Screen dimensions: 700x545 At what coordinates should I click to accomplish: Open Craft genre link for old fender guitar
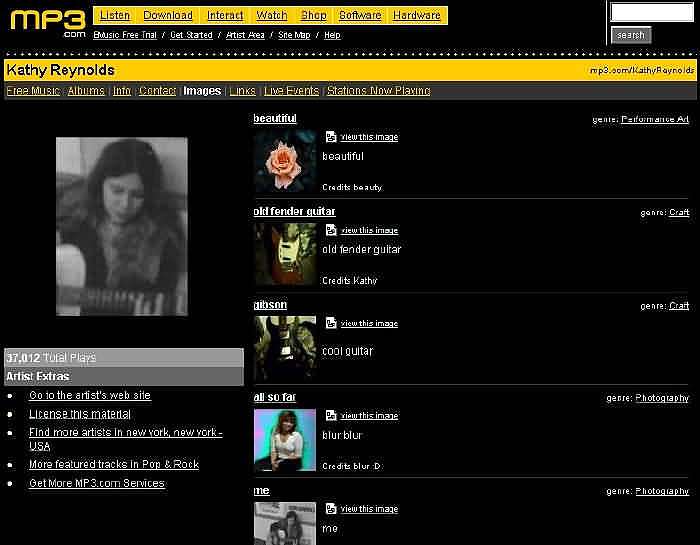click(679, 212)
